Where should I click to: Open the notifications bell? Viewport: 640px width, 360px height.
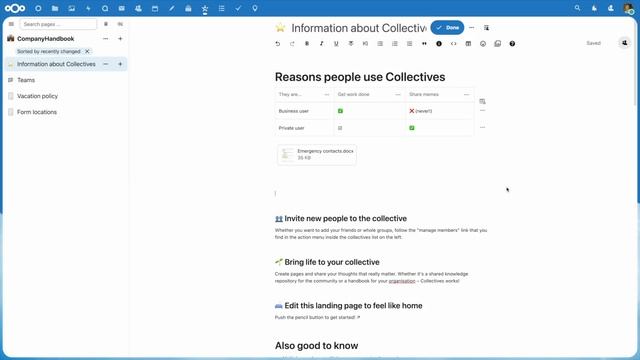594,8
